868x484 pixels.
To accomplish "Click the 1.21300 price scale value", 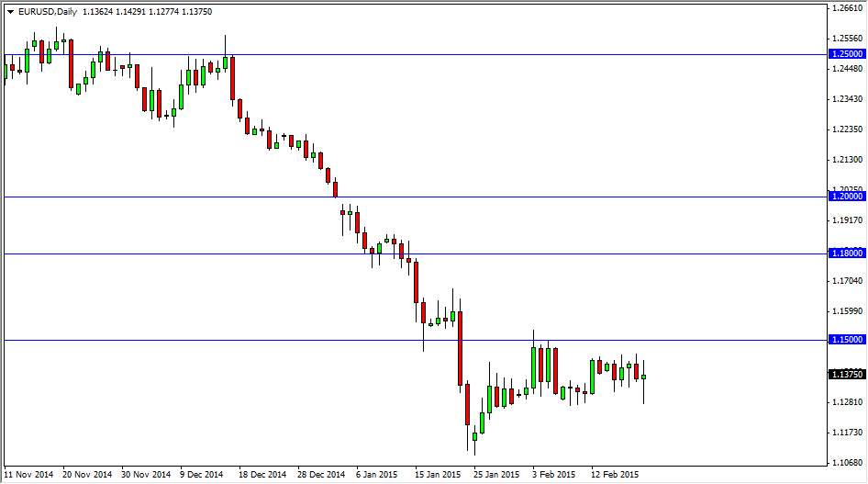I will pyautogui.click(x=848, y=160).
